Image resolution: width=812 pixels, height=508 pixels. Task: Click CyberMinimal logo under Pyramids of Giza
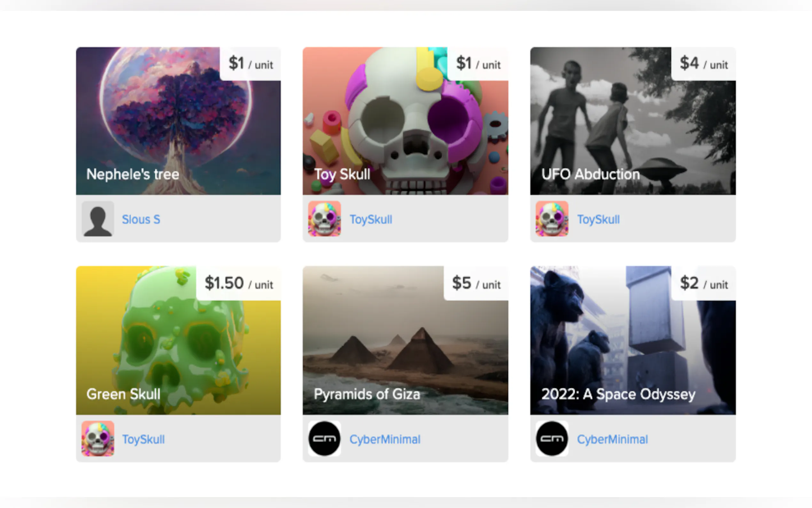coord(324,439)
